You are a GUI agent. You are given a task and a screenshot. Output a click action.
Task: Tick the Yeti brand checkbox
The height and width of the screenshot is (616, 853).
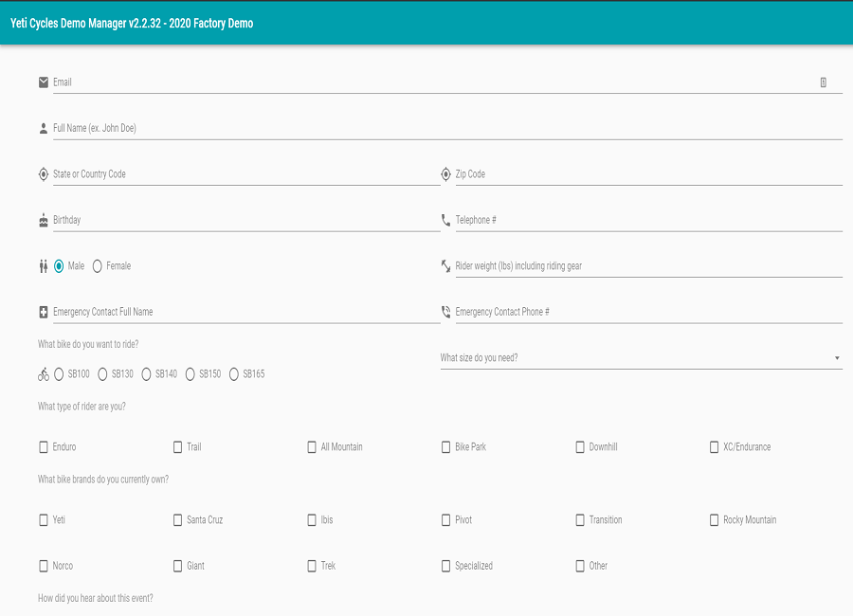pos(44,520)
